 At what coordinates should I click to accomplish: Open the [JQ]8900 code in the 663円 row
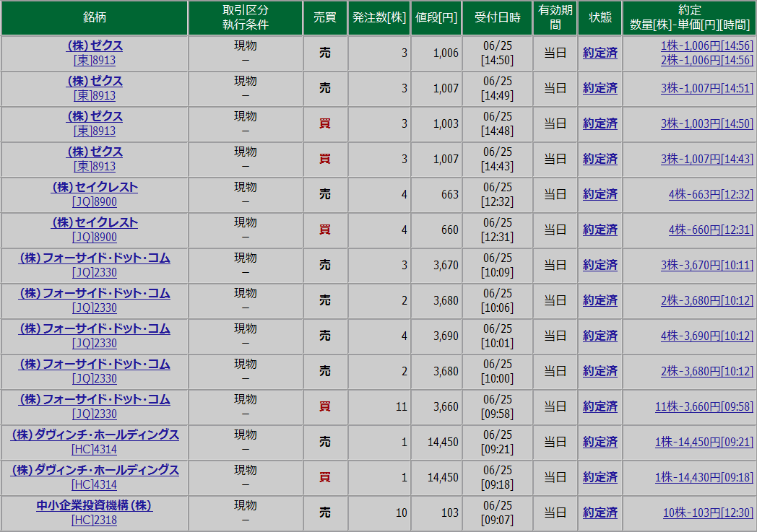coord(95,202)
